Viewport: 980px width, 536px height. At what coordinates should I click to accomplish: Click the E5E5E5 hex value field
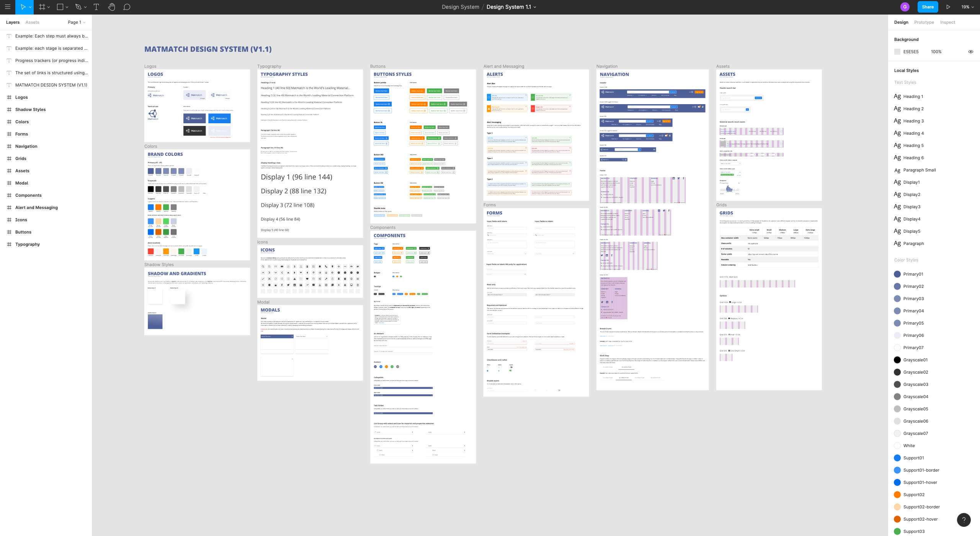(x=911, y=52)
